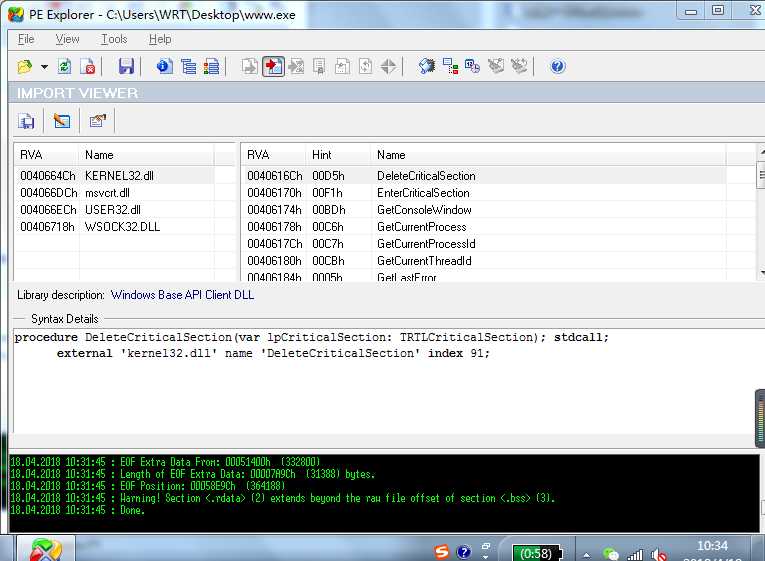
Task: Open the Section Headers view icon
Action: pyautogui.click(x=211, y=66)
